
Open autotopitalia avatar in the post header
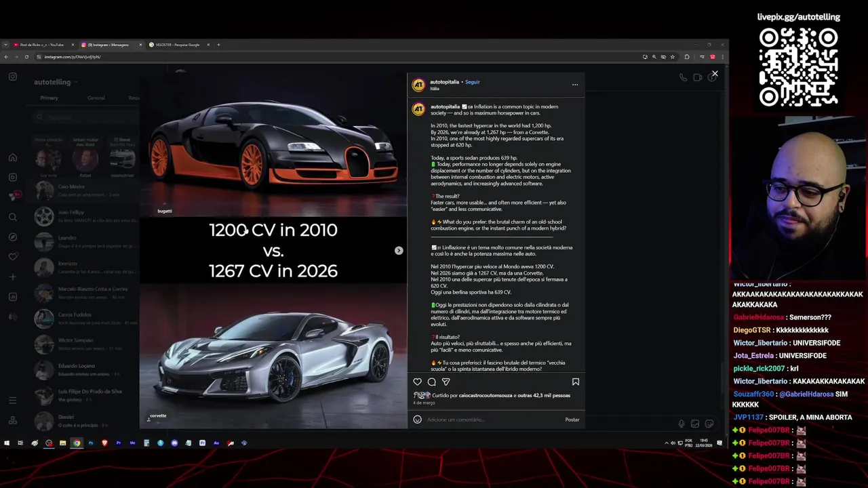coord(418,85)
